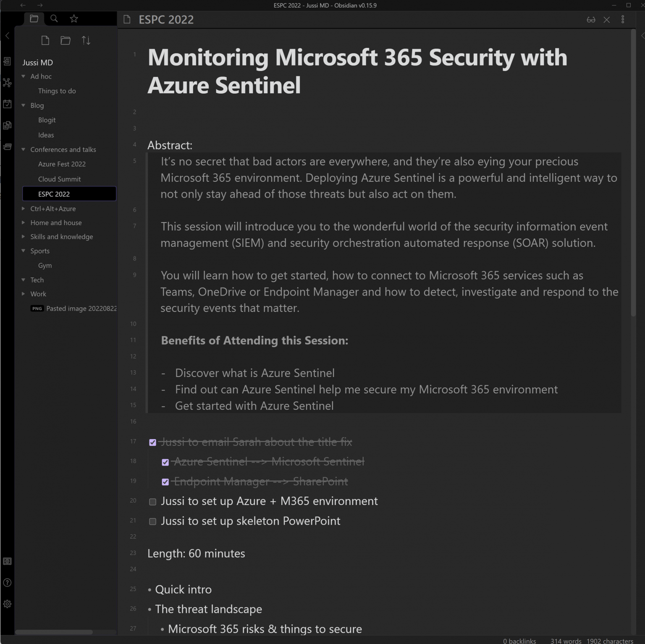This screenshot has height=644, width=645.
Task: Open today's daily note
Action: tap(7, 104)
